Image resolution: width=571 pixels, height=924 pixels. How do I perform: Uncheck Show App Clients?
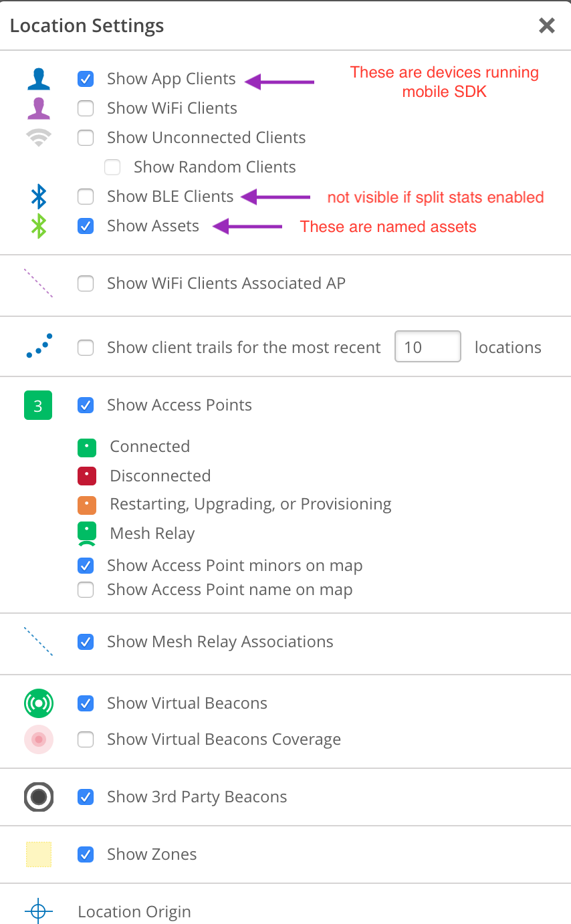[x=86, y=79]
